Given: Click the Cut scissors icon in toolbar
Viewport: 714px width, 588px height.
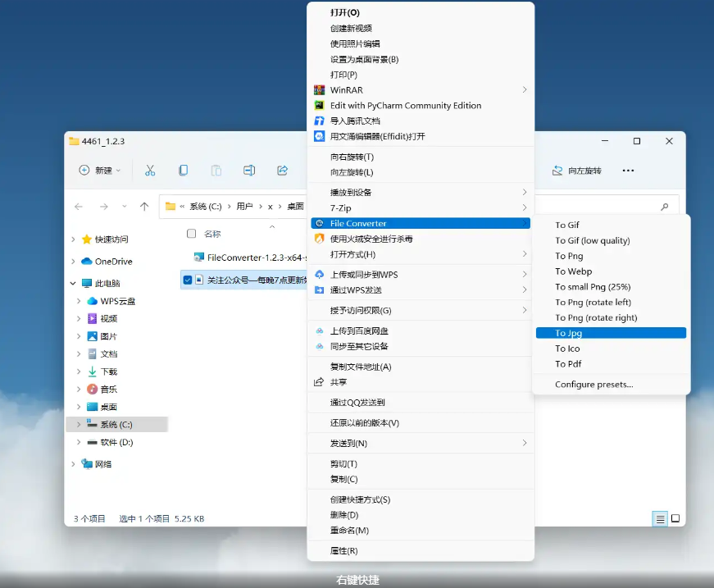Looking at the screenshot, I should click(150, 171).
